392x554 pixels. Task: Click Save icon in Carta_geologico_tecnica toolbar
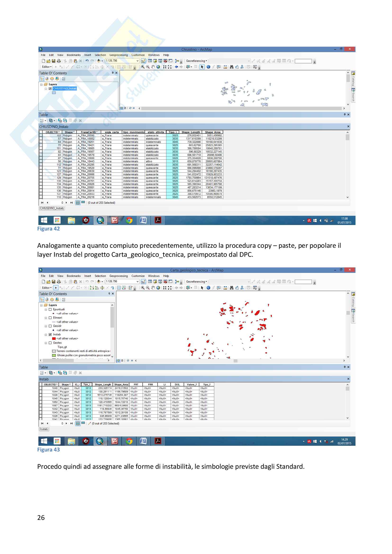(54, 282)
